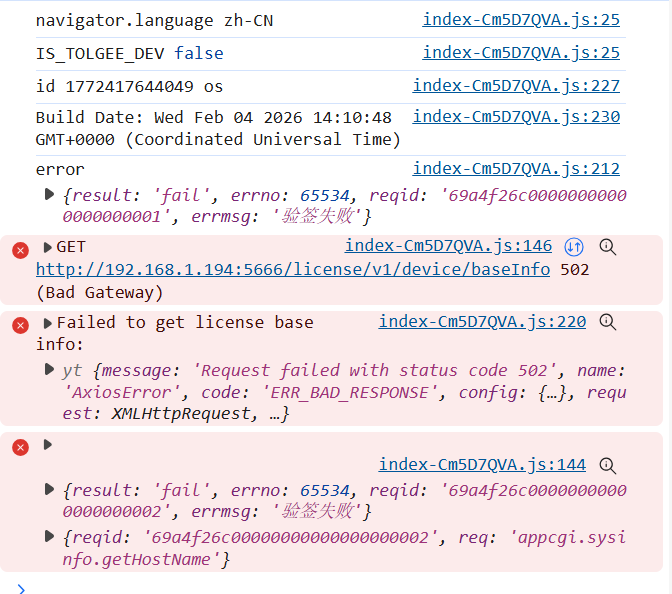This screenshot has width=672, height=594.
Task: Click red error icon on the last error entry
Action: pos(20,447)
